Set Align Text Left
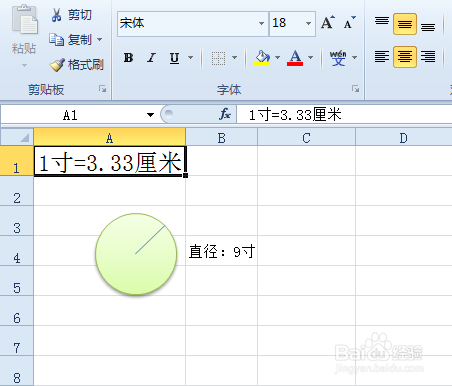The height and width of the screenshot is (386, 452). pos(382,57)
